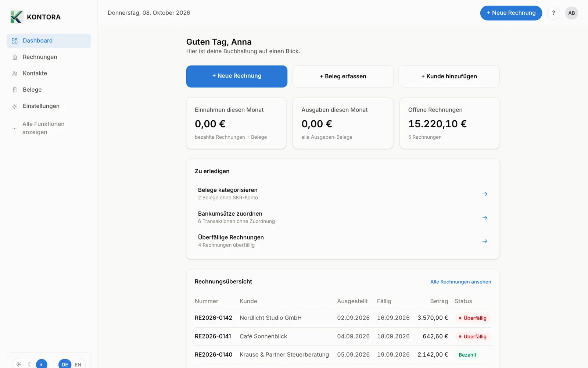Image resolution: width=588 pixels, height=368 pixels.
Task: Click Beleg erfassen button
Action: pyautogui.click(x=343, y=76)
